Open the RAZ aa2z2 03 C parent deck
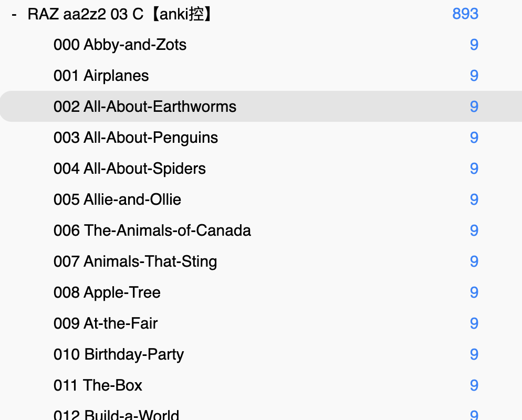Image resolution: width=522 pixels, height=420 pixels. pyautogui.click(x=120, y=14)
